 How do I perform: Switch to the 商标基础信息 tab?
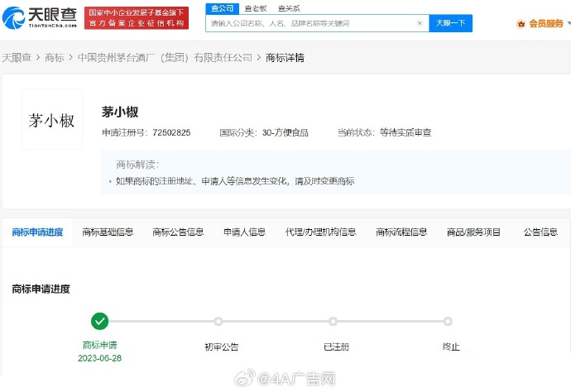tap(108, 232)
